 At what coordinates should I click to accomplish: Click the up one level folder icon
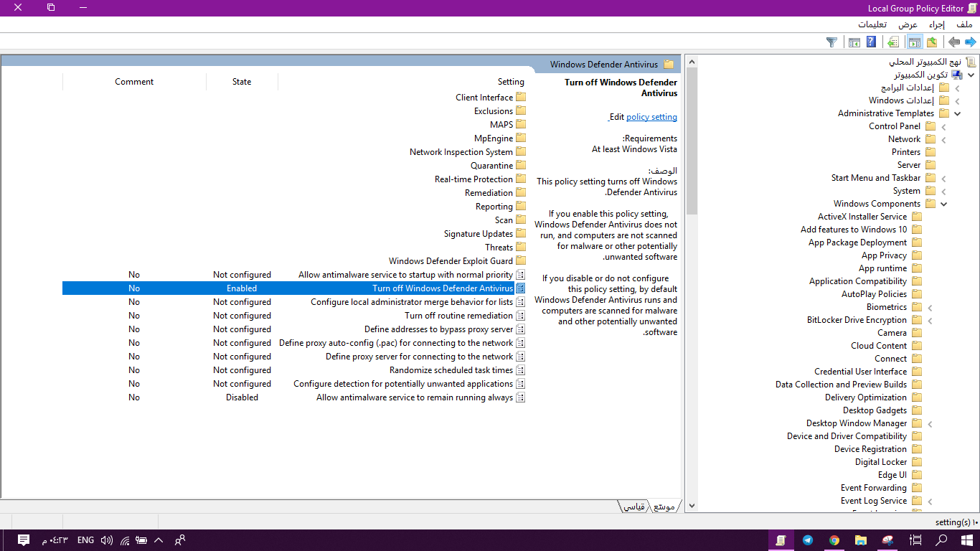(x=932, y=42)
